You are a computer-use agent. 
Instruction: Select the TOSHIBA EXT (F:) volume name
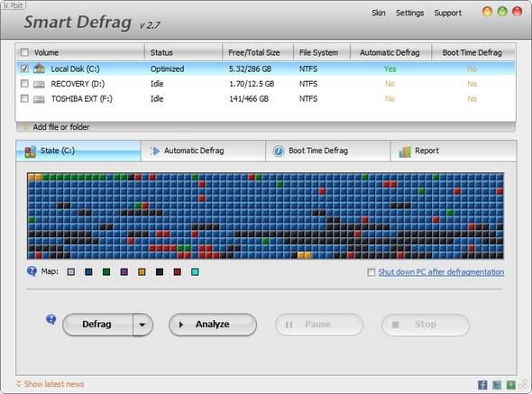(82, 99)
